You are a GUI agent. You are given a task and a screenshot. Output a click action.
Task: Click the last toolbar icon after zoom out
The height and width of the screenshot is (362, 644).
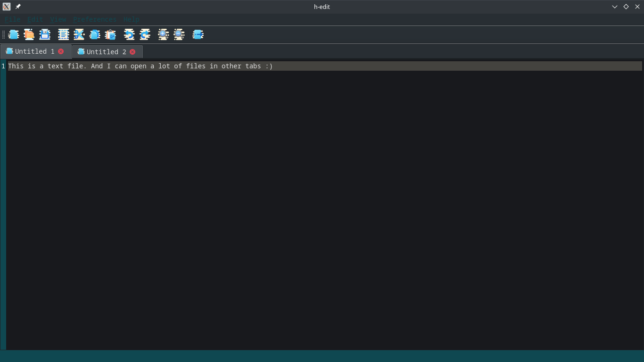[x=198, y=34]
